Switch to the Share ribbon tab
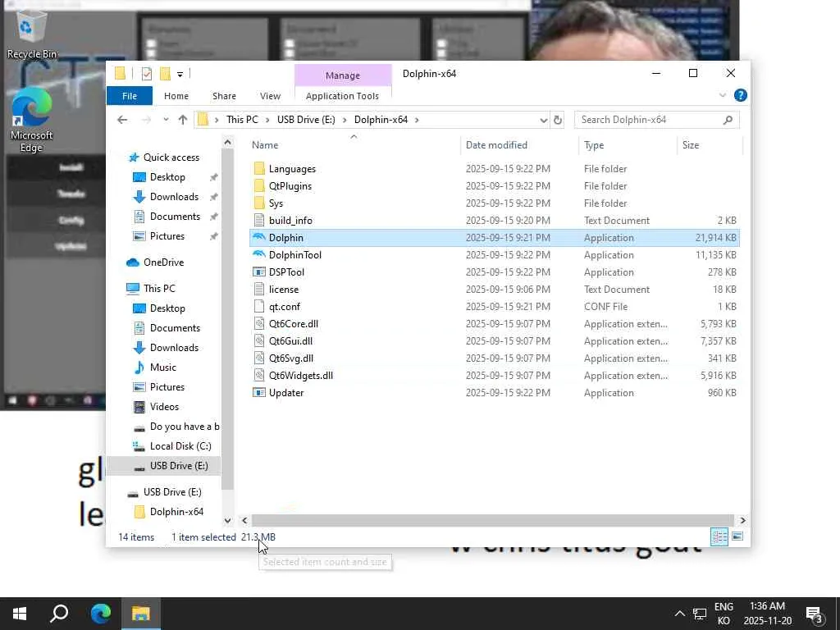This screenshot has height=630, width=840. click(224, 96)
